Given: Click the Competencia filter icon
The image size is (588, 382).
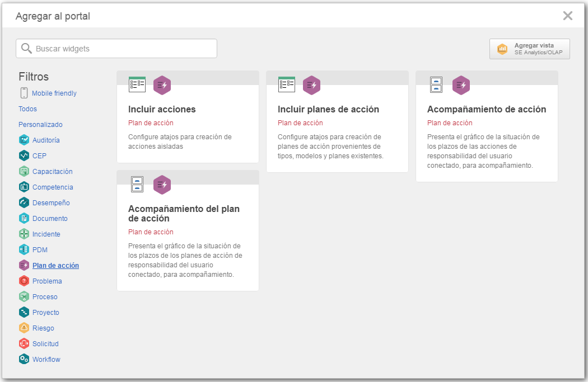Looking at the screenshot, I should [24, 187].
